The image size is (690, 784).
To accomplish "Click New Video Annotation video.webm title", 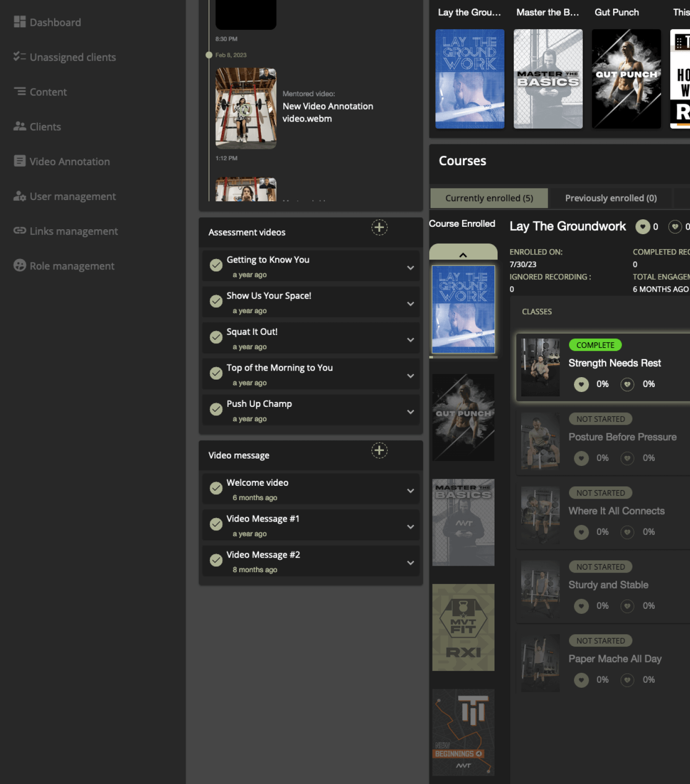I will 327,112.
